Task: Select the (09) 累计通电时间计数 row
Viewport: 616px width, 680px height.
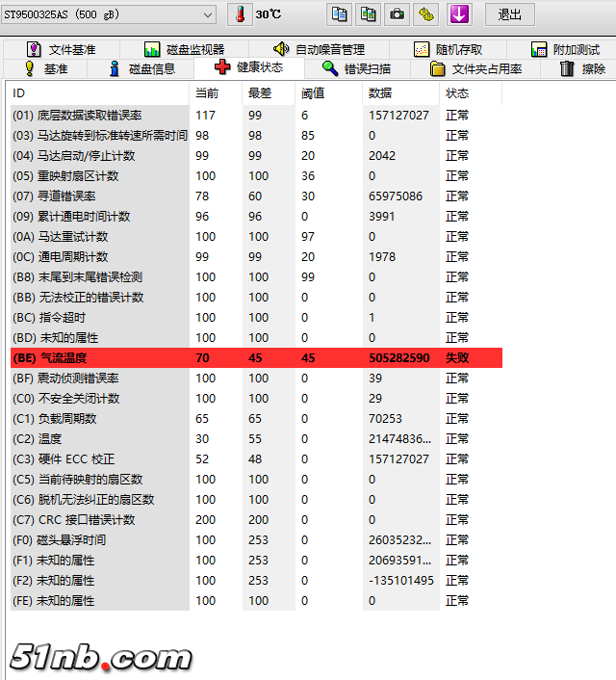Action: coord(256,217)
